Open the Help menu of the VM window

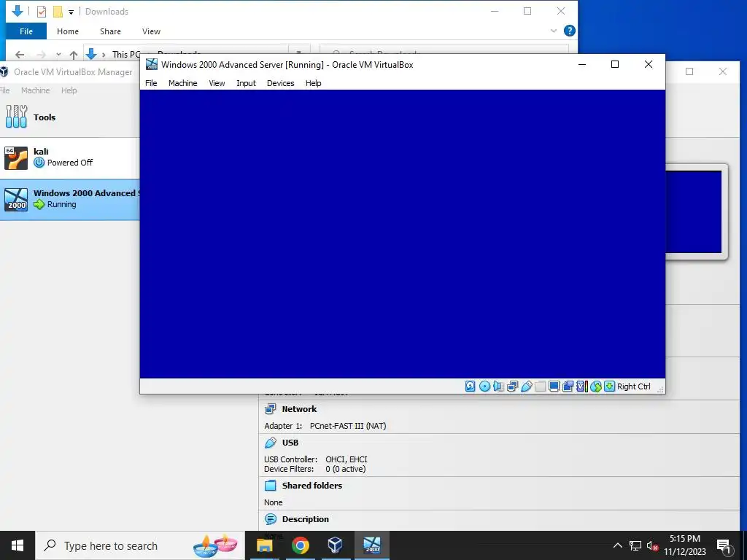(x=314, y=83)
